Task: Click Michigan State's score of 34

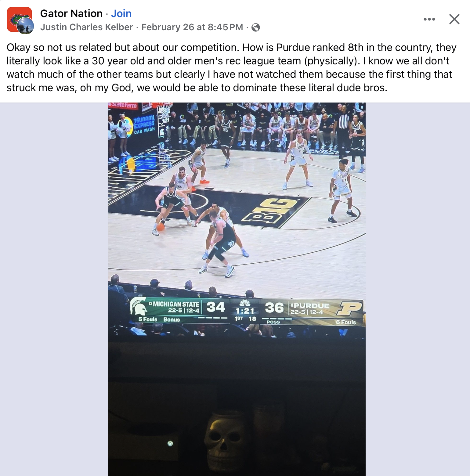Action: [215, 307]
